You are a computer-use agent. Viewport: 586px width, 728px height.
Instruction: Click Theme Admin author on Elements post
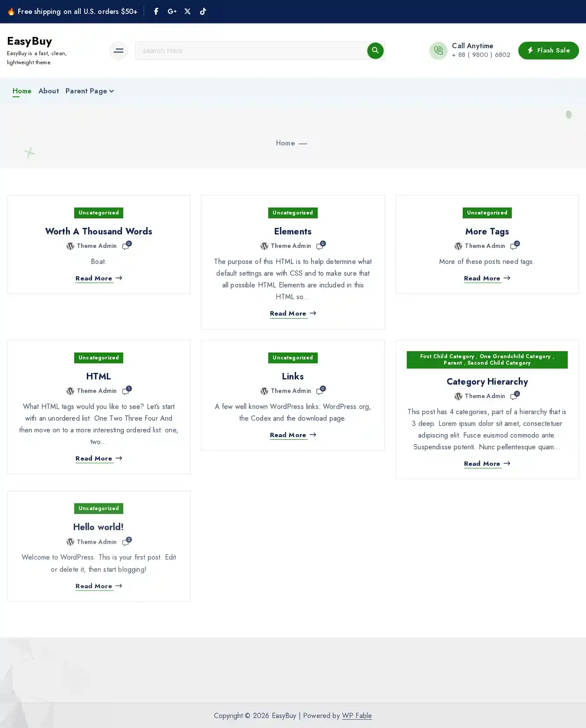291,246
